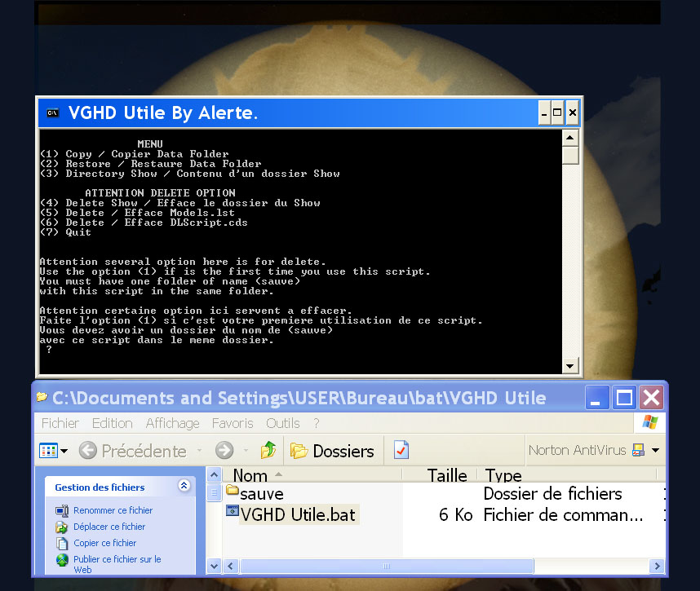
Task: Sort files by the Taille column header
Action: pyautogui.click(x=446, y=475)
